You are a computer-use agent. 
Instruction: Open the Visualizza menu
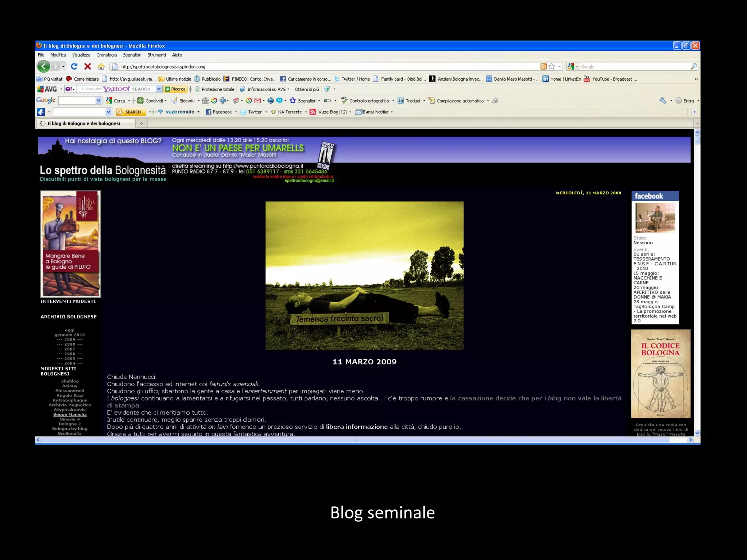point(81,55)
